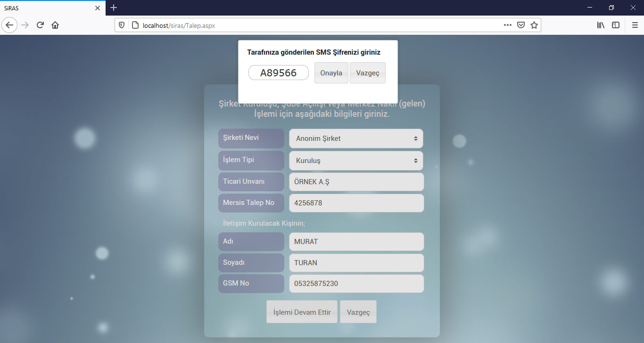Click the browser back arrow button
644x343 pixels.
(x=9, y=25)
